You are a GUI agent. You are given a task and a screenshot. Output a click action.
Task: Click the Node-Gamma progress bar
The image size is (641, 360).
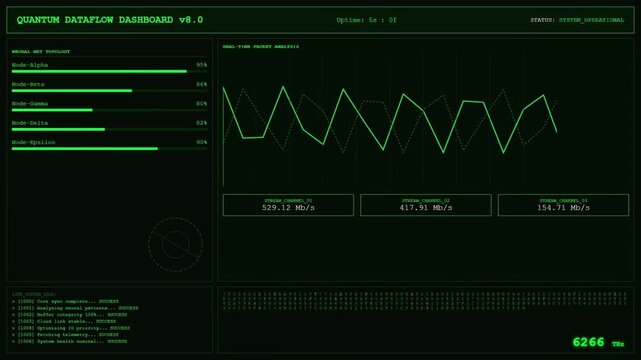[109, 110]
